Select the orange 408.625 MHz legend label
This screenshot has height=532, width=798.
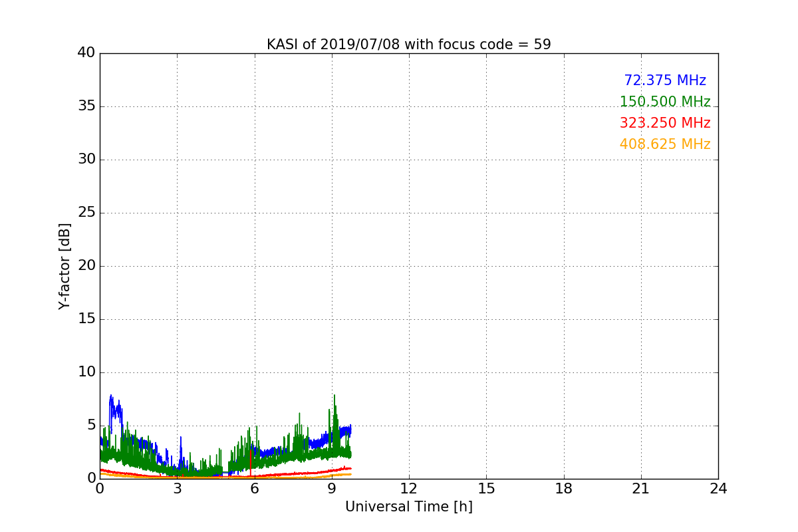point(664,144)
